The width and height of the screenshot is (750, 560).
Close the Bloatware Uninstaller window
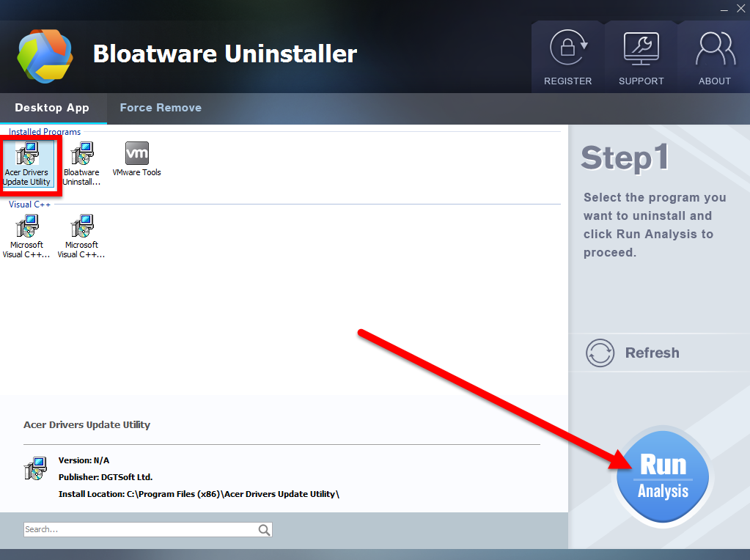click(741, 9)
